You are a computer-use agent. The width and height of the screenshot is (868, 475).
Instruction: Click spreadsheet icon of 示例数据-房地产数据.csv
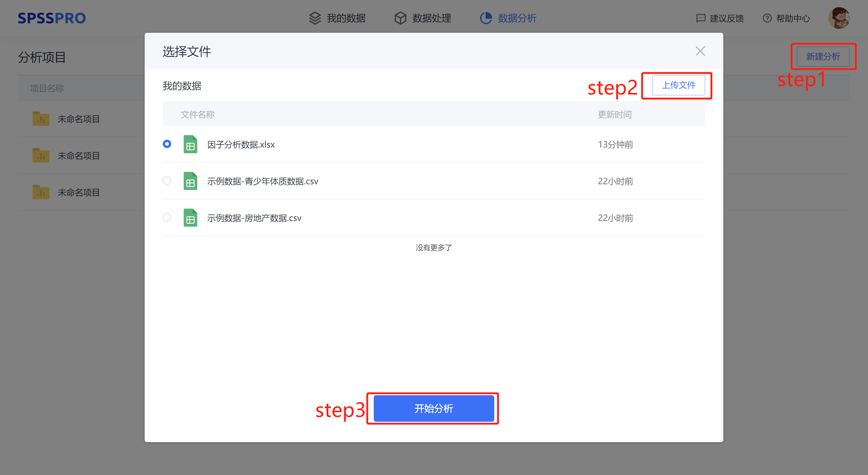pyautogui.click(x=190, y=218)
